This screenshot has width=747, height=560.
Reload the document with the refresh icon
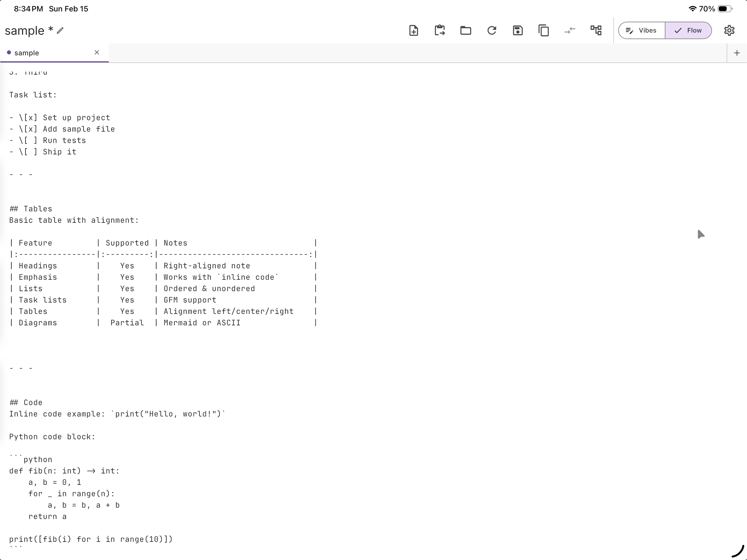pos(492,30)
